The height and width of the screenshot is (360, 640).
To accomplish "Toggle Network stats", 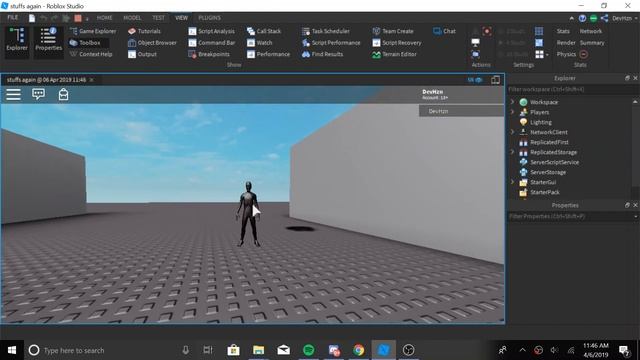I will [x=591, y=31].
